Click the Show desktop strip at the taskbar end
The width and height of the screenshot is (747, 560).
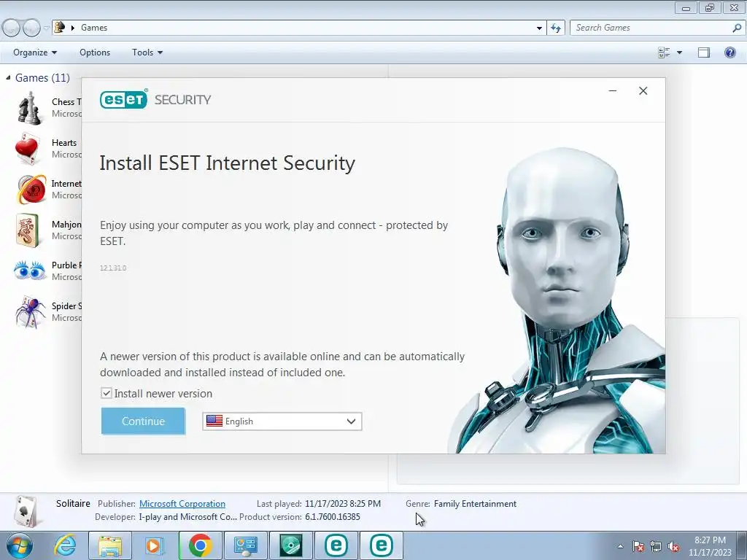pos(743,545)
